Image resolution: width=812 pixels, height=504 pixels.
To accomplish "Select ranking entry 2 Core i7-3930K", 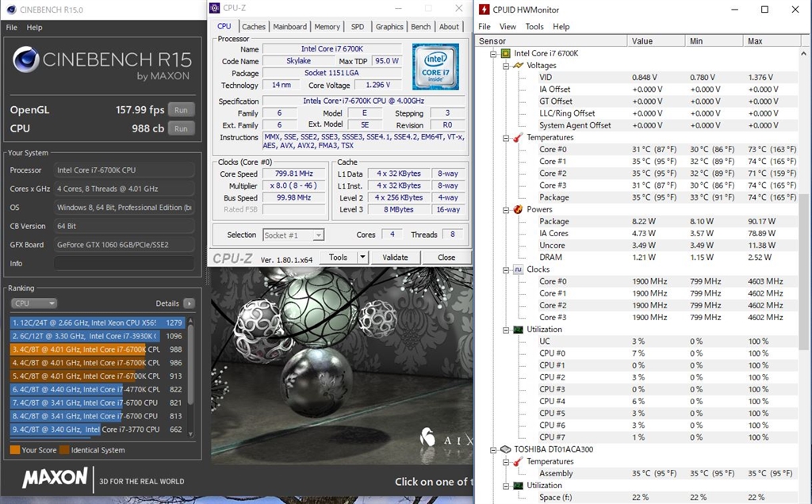I will 97,336.
